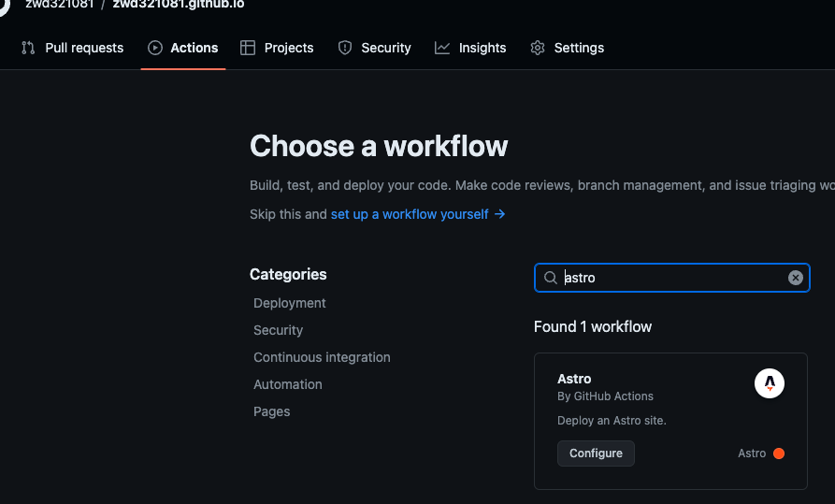Configure the Astro workflow
Screen dimensions: 835x504
[596, 454]
